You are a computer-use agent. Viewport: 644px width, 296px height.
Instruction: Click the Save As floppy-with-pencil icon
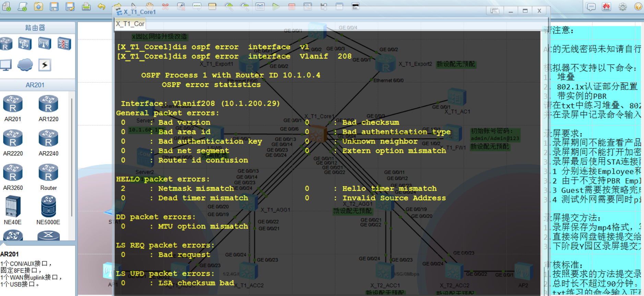(70, 6)
